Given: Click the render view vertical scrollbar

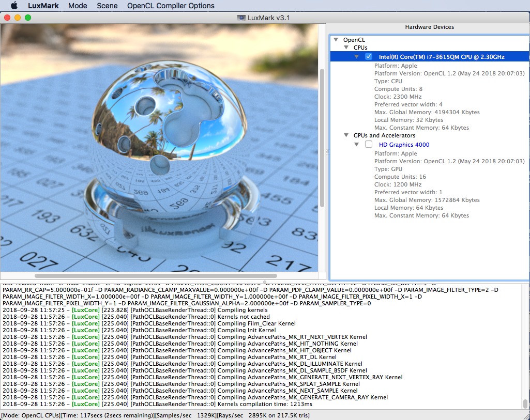Looking at the screenshot, I should pos(322,138).
